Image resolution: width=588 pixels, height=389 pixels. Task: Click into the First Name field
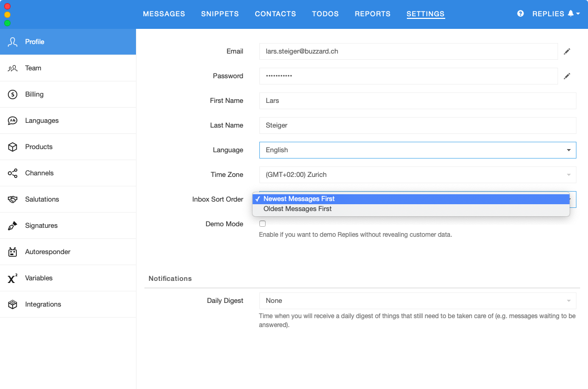point(417,101)
